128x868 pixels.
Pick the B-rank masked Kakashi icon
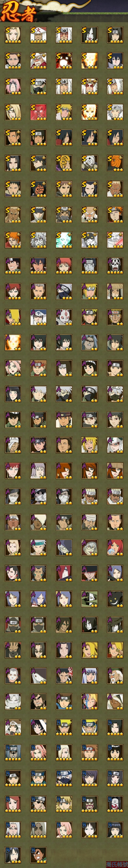tap(64, 778)
